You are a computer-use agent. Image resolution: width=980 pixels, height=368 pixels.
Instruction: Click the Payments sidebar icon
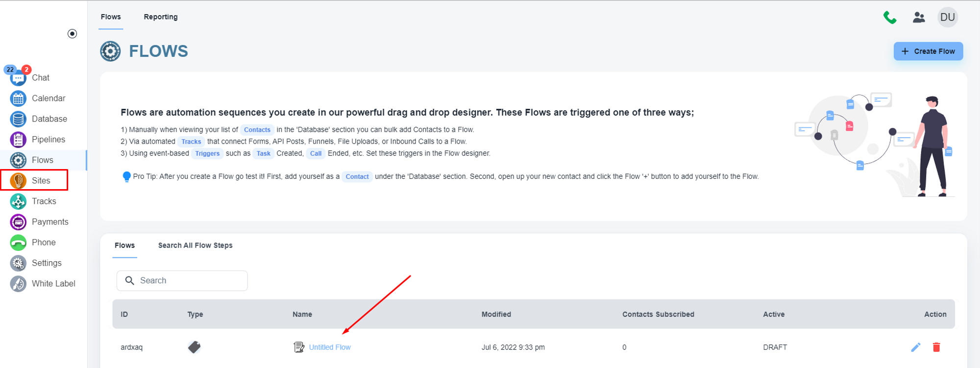18,222
